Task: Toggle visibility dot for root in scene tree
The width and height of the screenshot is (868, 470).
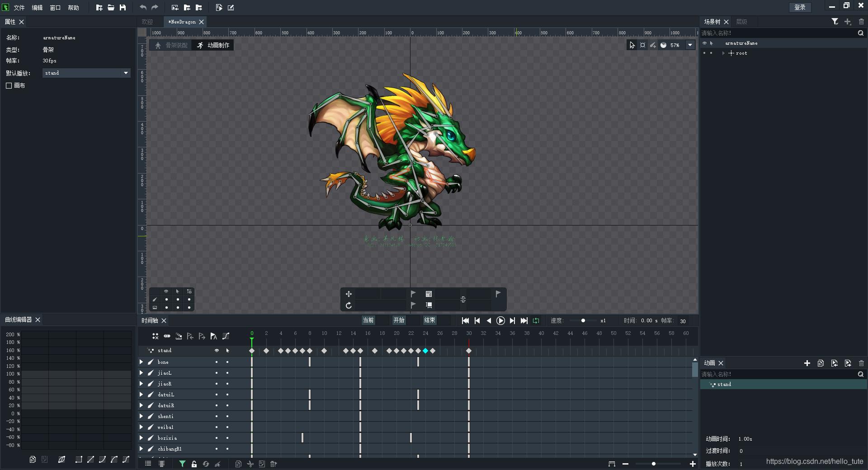Action: pyautogui.click(x=704, y=53)
